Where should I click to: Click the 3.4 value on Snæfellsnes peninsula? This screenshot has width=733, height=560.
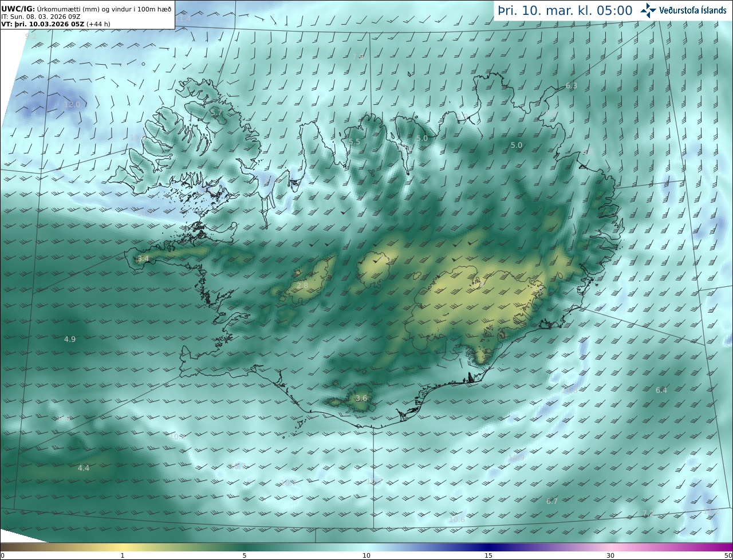[143, 259]
